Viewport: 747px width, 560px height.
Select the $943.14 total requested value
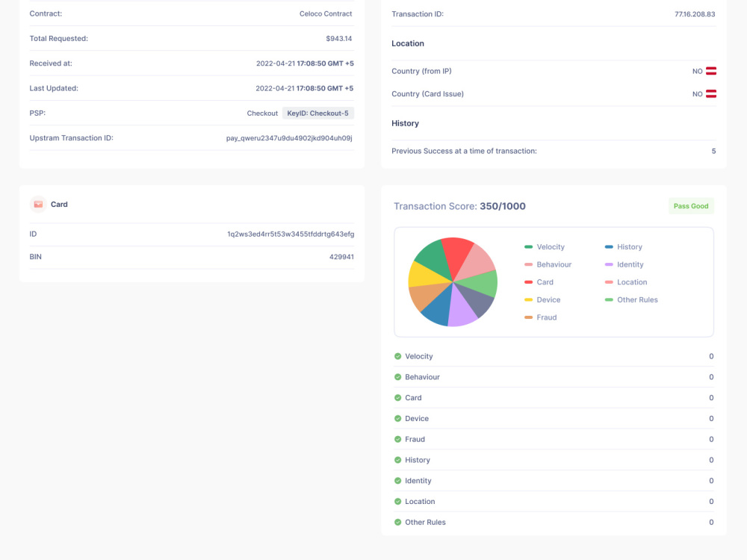[339, 39]
